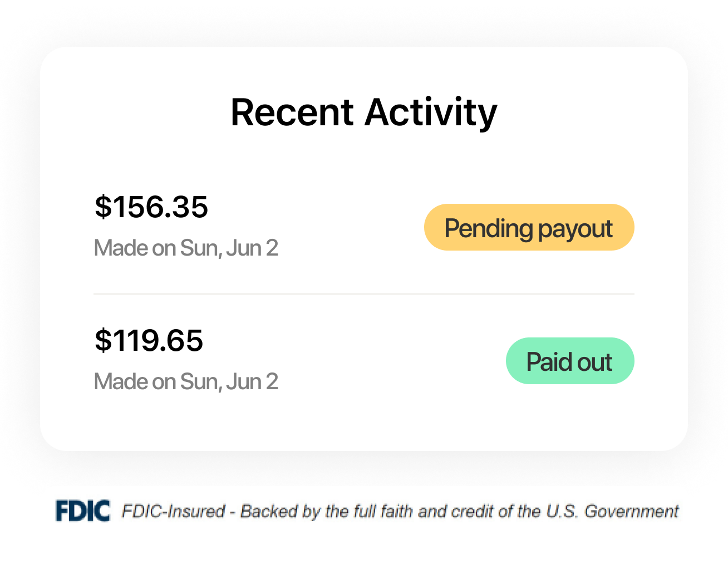The image size is (728, 583).
Task: Click the date label under $119.65
Action: point(185,381)
